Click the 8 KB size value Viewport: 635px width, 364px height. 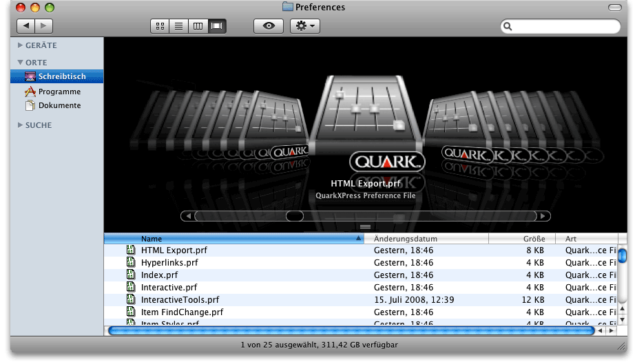535,250
